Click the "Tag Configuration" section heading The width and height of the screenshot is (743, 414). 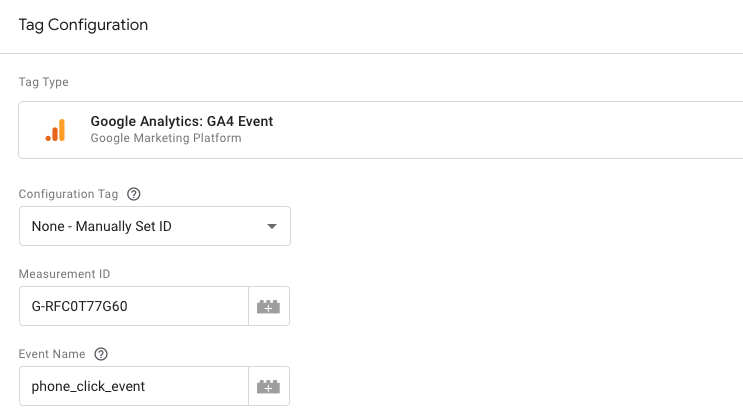[x=83, y=25]
